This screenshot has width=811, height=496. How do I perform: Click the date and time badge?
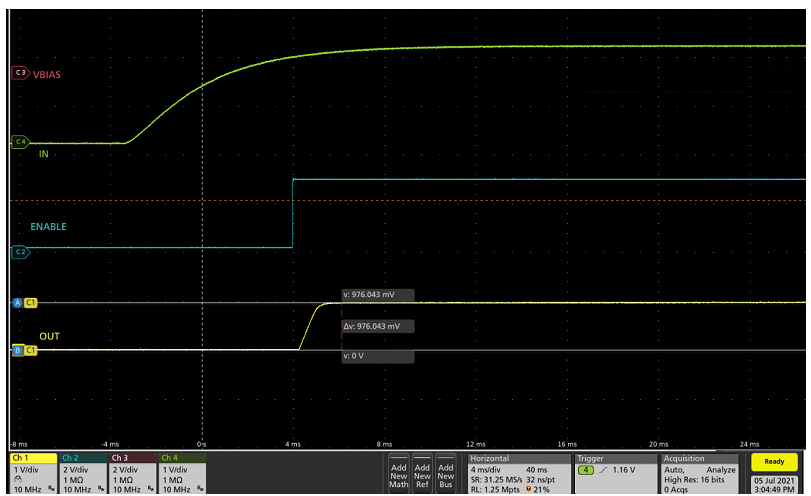tap(774, 485)
